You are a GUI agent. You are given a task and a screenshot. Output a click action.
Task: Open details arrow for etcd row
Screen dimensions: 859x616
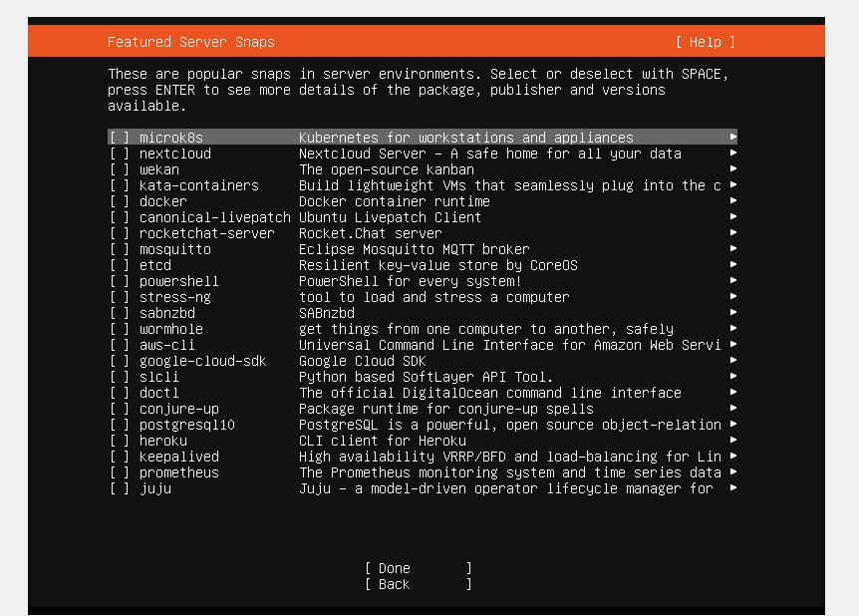pos(733,263)
